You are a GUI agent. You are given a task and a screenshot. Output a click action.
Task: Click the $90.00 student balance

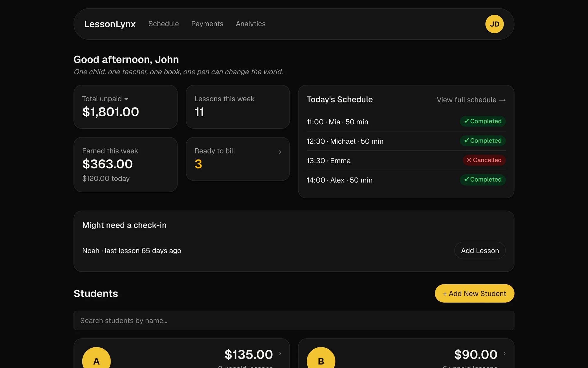(476, 354)
